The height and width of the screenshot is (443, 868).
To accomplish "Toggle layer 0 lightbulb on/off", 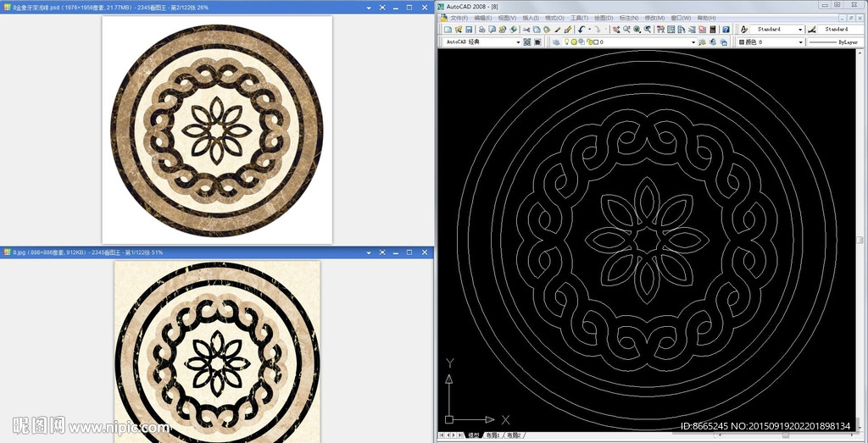I will (565, 42).
